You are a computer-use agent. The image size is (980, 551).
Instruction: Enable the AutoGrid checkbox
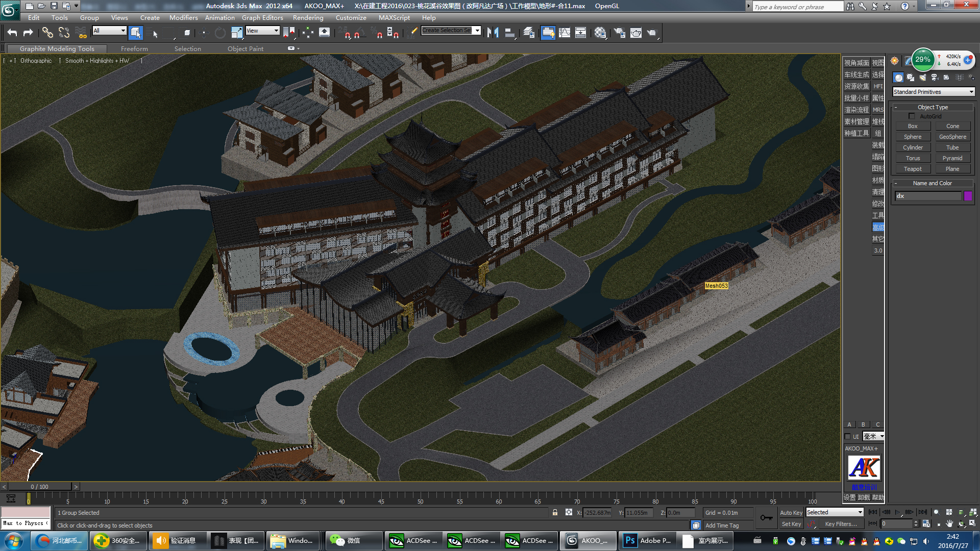[x=912, y=116]
